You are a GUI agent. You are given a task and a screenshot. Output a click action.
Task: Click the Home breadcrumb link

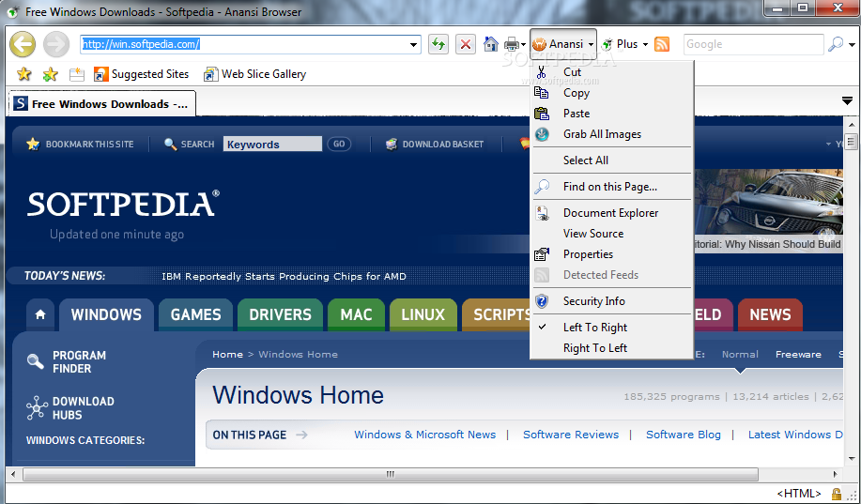point(227,355)
